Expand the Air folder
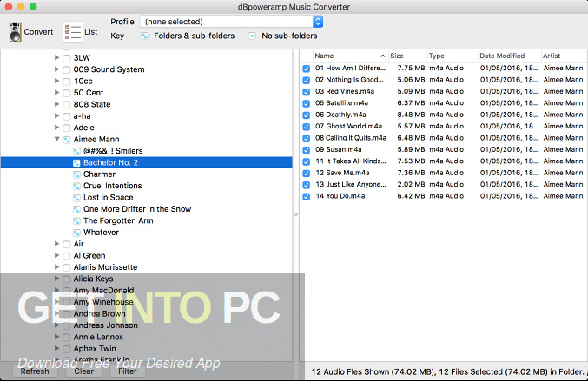The width and height of the screenshot is (588, 381). (x=57, y=244)
